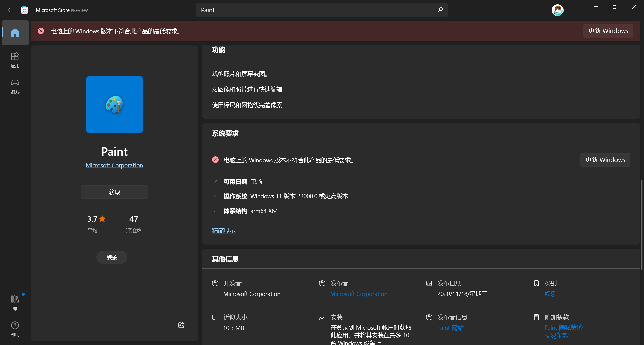
Task: Open the Paint 网站 link
Action: [x=450, y=328]
